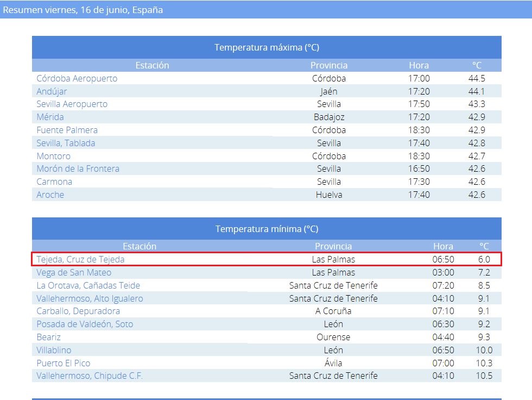Open the Carmona station link
Image resolution: width=532 pixels, height=400 pixels.
point(54,182)
